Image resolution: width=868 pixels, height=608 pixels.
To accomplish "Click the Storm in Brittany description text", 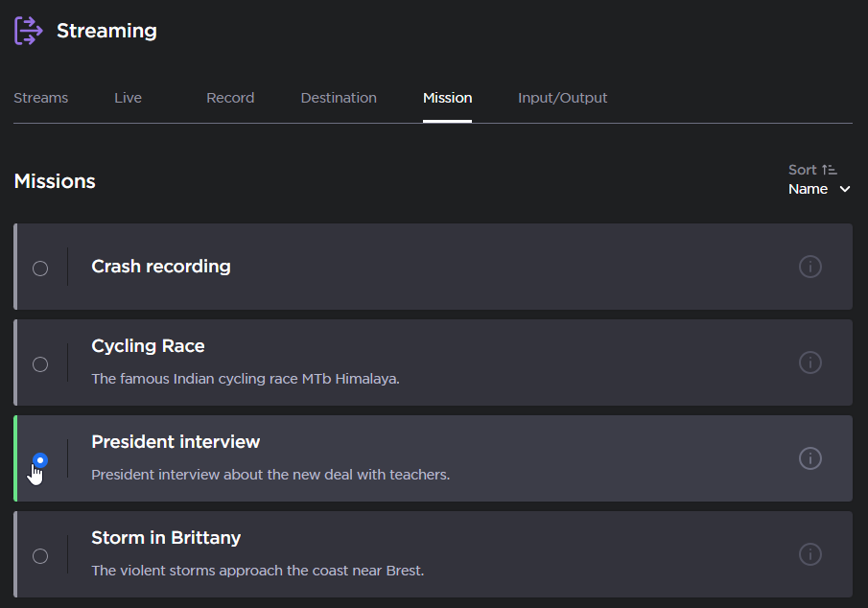I will [257, 571].
